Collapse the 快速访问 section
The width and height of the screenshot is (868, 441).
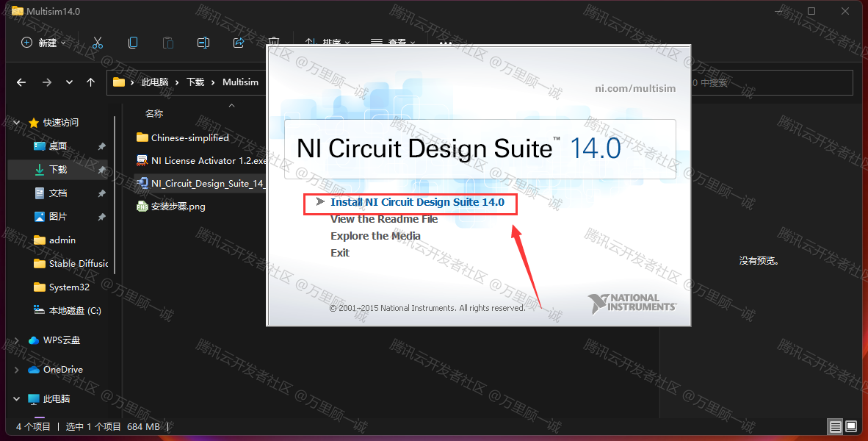17,123
